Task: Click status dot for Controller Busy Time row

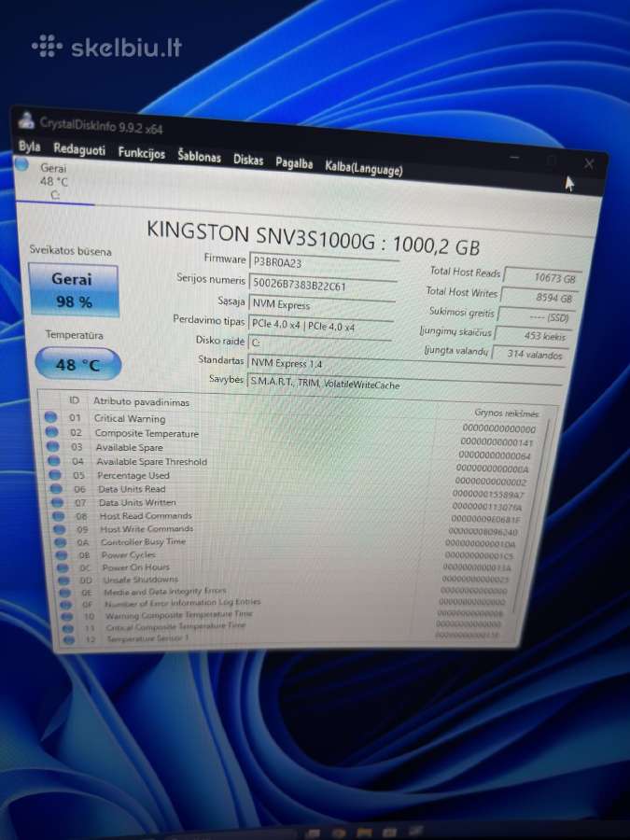Action: (x=62, y=542)
